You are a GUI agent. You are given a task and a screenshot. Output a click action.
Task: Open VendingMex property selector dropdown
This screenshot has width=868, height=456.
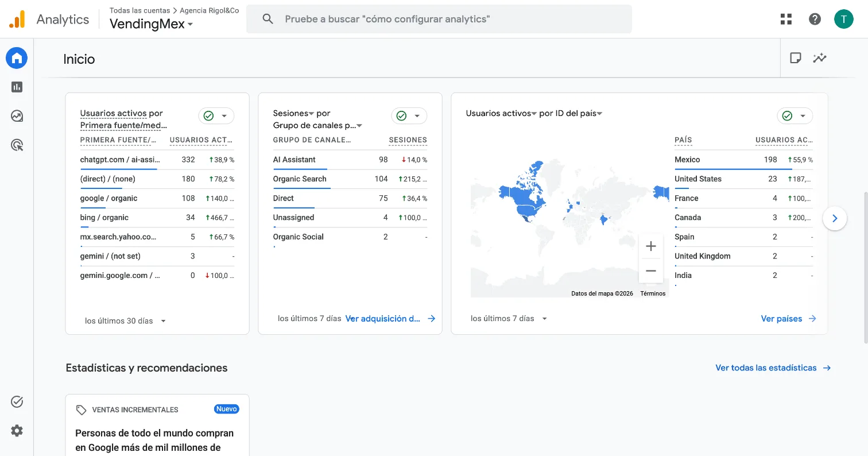[152, 24]
